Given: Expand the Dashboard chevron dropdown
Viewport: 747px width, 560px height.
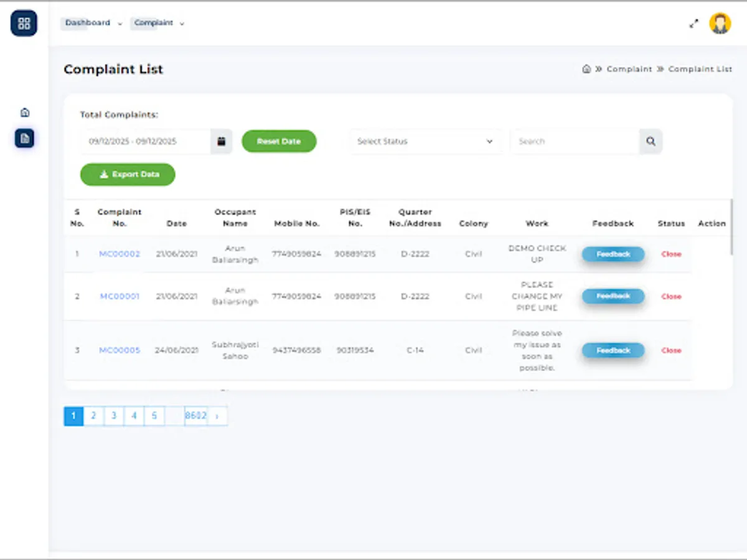Looking at the screenshot, I should [118, 23].
